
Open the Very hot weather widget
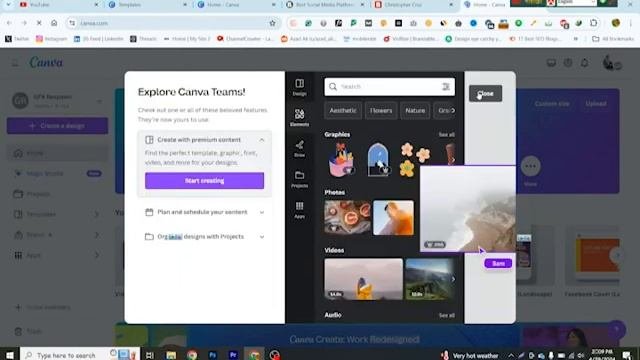click(469, 356)
